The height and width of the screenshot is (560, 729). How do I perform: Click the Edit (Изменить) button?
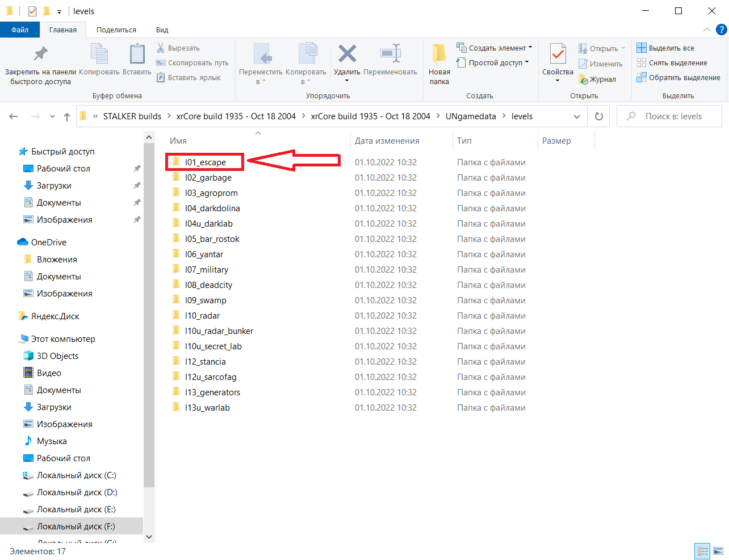coord(601,64)
